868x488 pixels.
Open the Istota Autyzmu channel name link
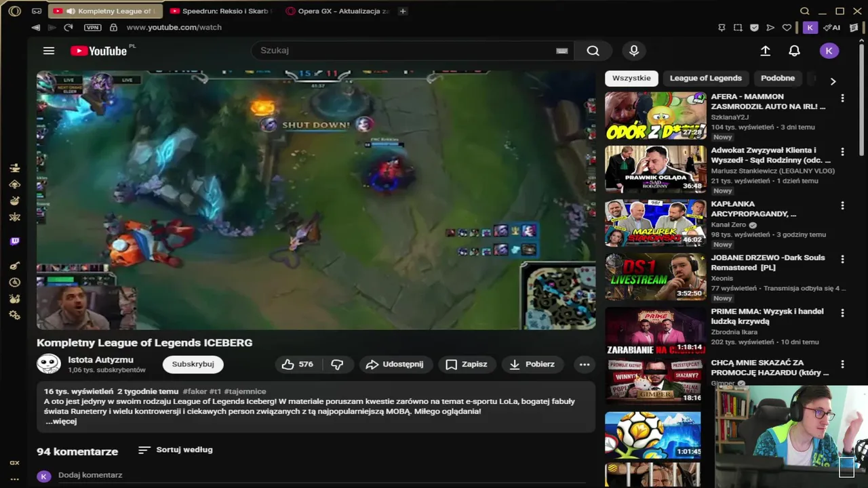(x=100, y=360)
